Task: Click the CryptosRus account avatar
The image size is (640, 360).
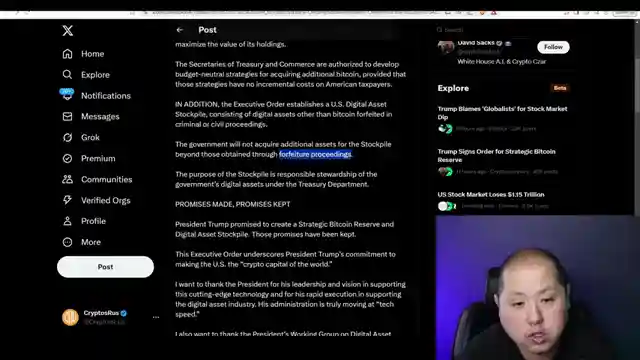Action: point(70,317)
